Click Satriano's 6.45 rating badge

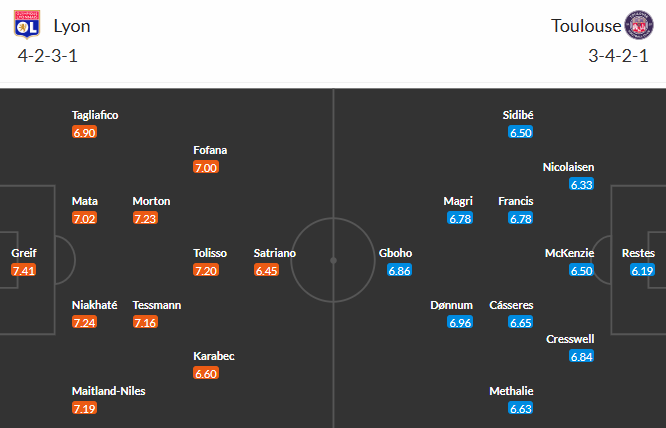coord(266,270)
